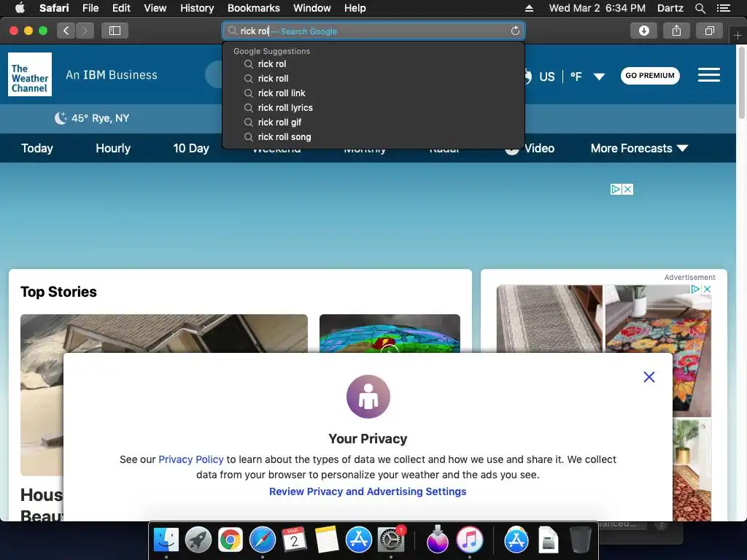The height and width of the screenshot is (560, 747).
Task: Select the Today forecast tab
Action: pyautogui.click(x=37, y=148)
